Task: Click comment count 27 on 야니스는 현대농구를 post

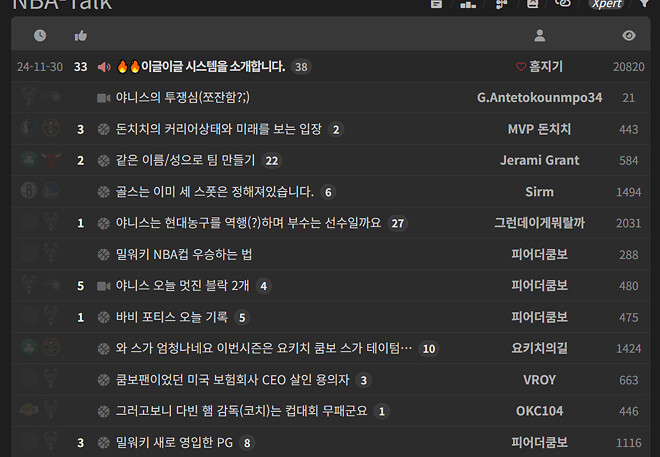Action: 398,223
